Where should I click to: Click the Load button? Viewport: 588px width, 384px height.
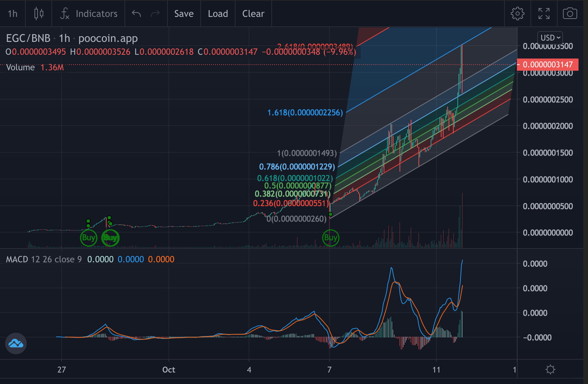pos(218,14)
